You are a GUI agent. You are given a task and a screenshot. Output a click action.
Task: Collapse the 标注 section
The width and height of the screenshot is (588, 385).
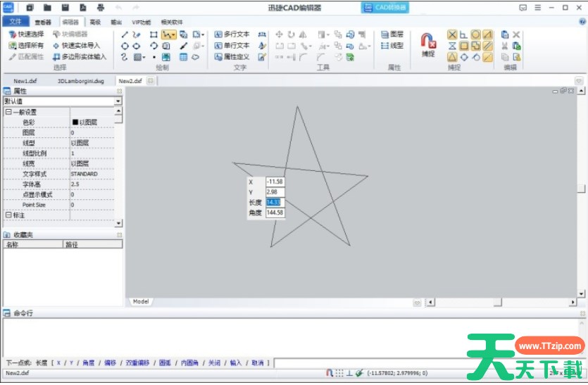point(8,215)
